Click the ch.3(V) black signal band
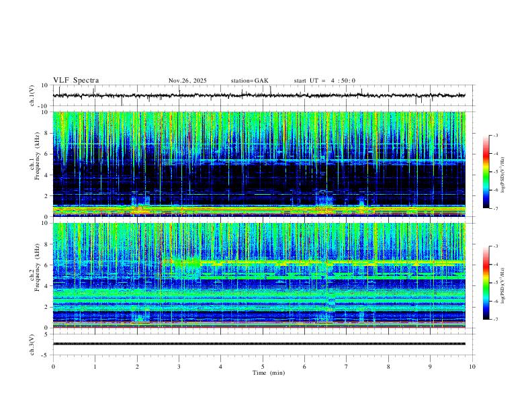The width and height of the screenshot is (532, 411). click(259, 344)
